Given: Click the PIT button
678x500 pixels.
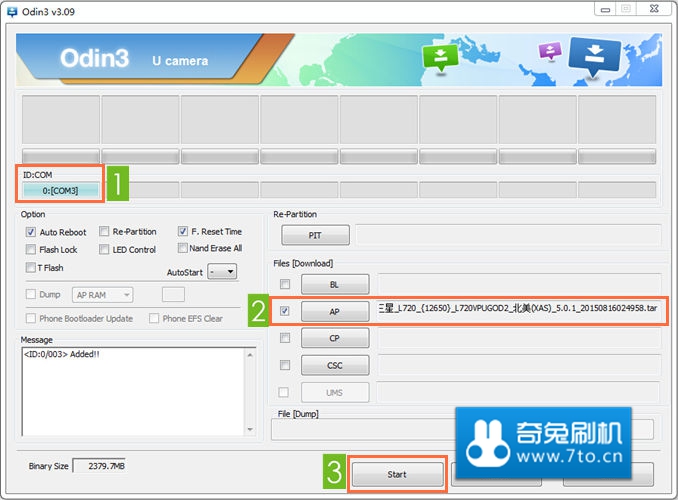Looking at the screenshot, I should [315, 235].
